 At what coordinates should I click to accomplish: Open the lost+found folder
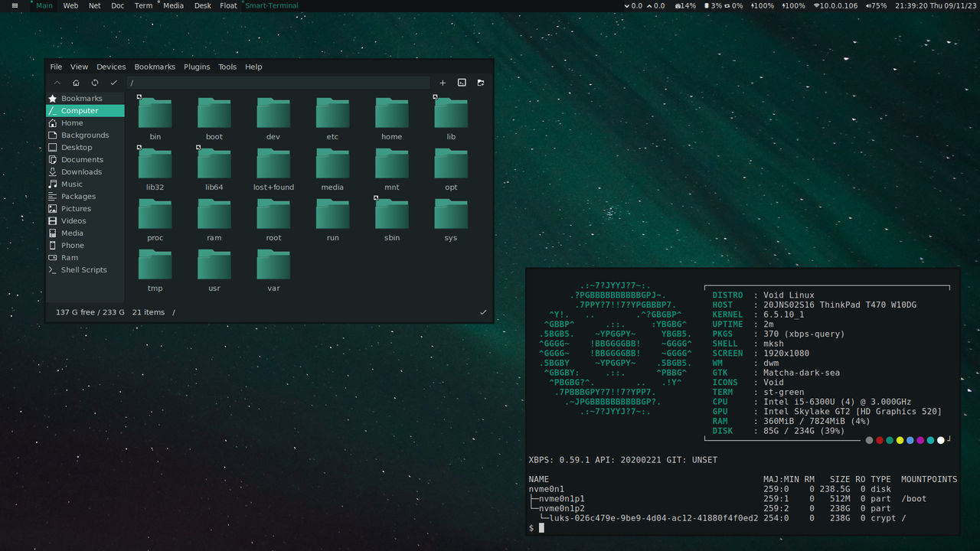pyautogui.click(x=273, y=164)
